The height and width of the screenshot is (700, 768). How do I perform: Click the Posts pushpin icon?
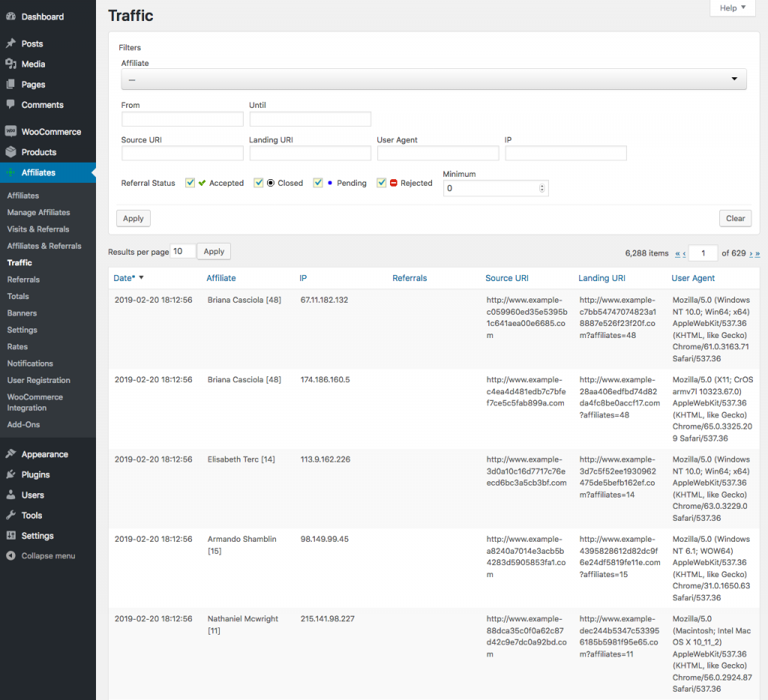point(10,43)
